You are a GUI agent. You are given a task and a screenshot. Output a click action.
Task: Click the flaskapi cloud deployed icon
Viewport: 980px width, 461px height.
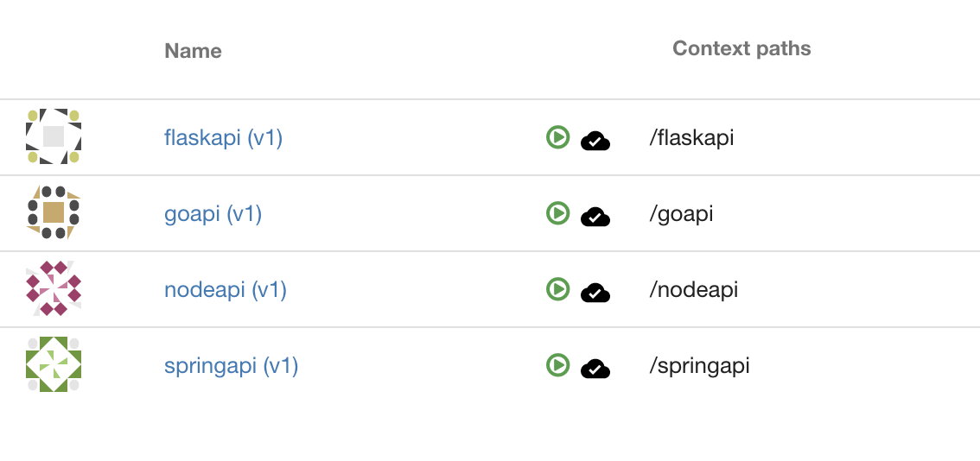[595, 142]
